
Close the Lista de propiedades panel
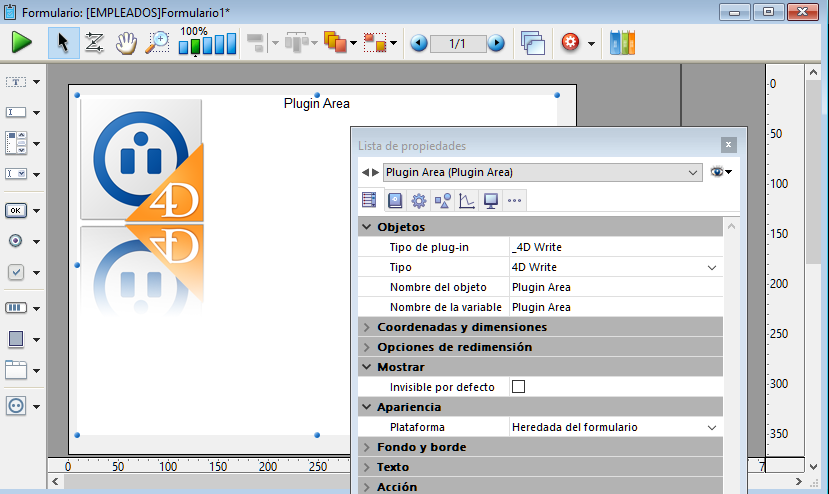729,145
